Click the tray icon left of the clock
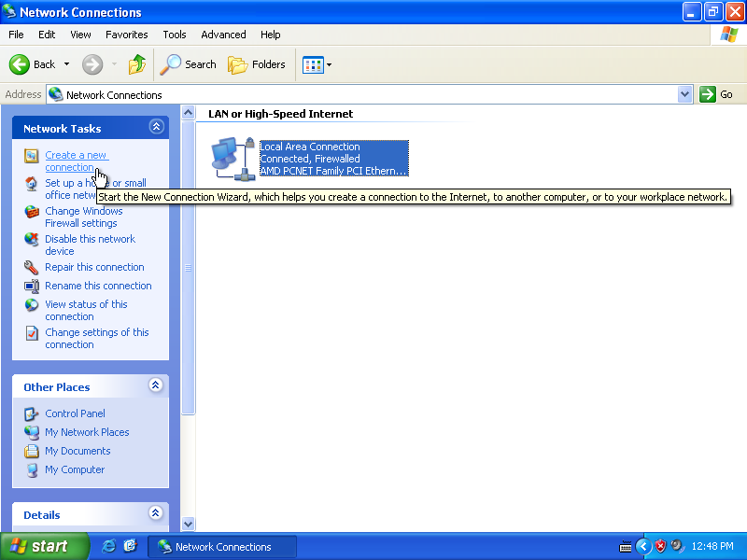This screenshot has width=747, height=560. point(676,546)
